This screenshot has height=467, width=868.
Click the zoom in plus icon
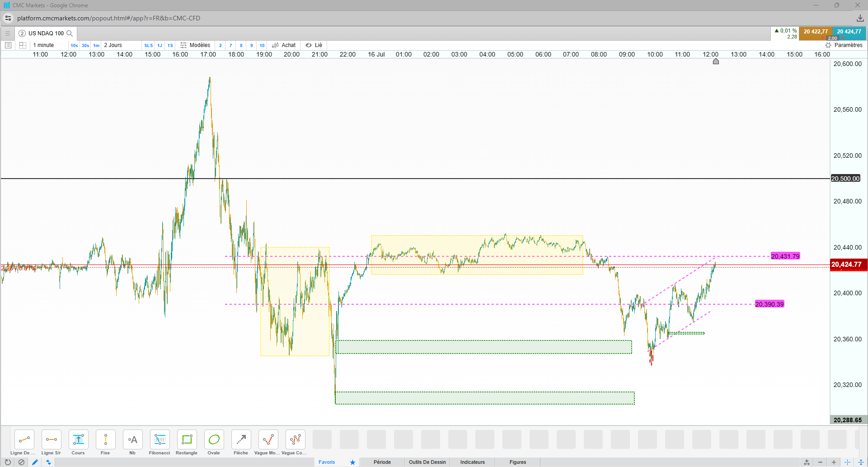click(834, 462)
